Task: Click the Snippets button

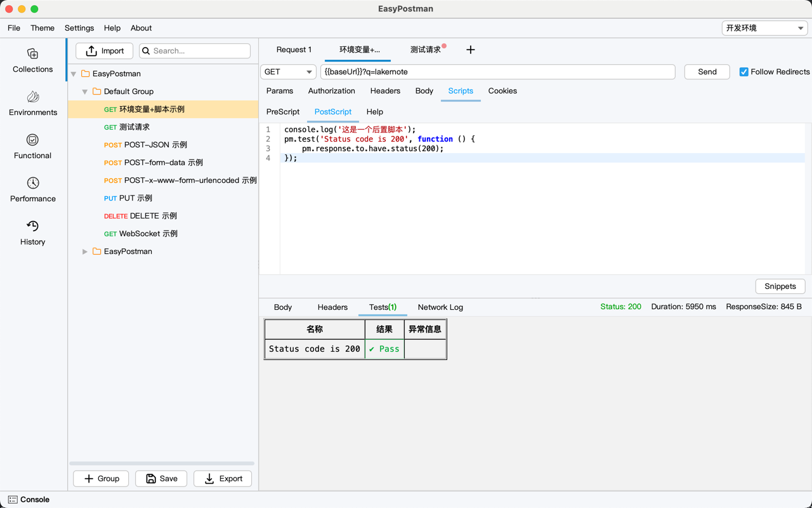Action: tap(780, 286)
